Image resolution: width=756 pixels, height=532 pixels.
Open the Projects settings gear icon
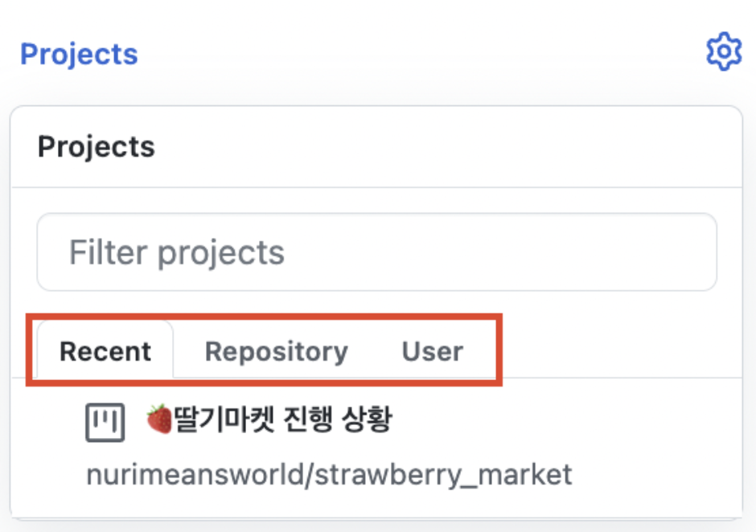724,51
